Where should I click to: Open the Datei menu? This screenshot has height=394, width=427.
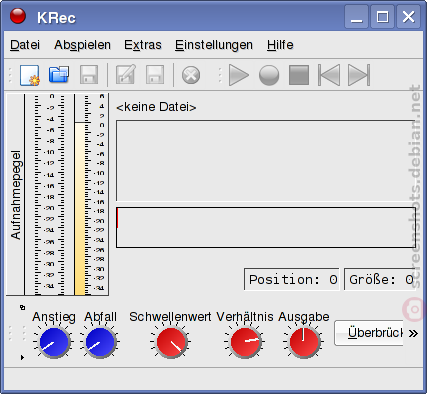pos(25,45)
